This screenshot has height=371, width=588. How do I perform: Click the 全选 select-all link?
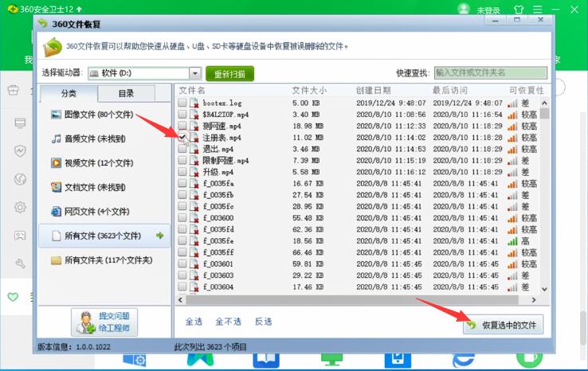(194, 322)
